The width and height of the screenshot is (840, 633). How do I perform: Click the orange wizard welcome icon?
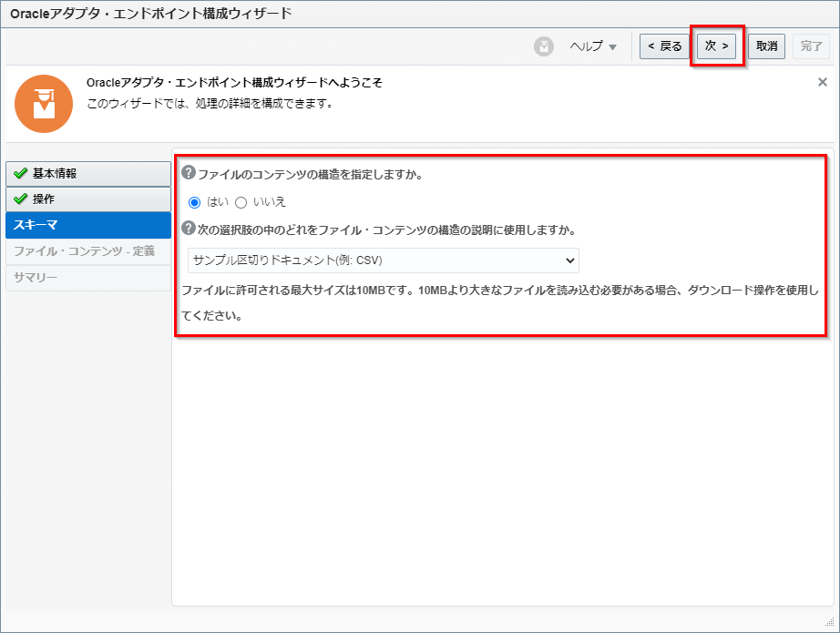44,103
